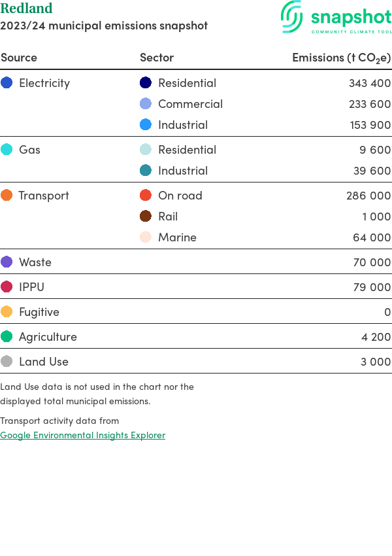The image size is (392, 556).
Task: Open the Google Environmental Insights Explorer link
Action: coord(82,435)
